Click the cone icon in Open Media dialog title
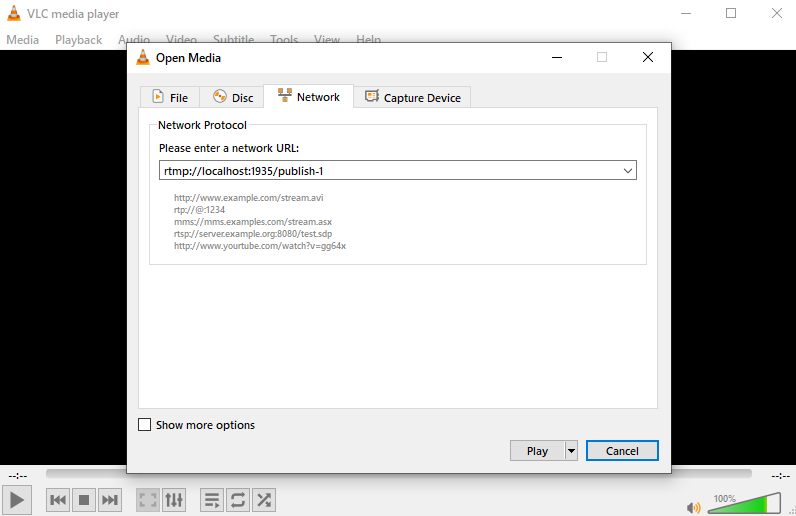The image size is (796, 516). pos(143,57)
